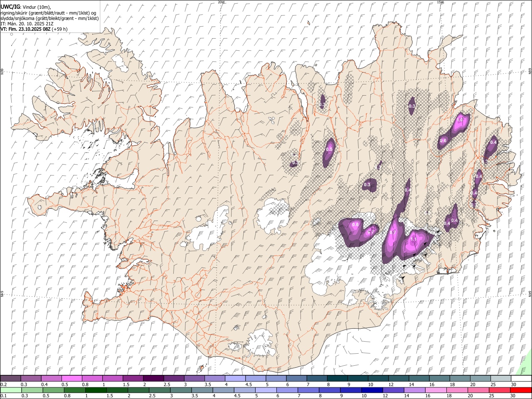Select the 0.8 orchid swatch in top legend row

(92, 378)
